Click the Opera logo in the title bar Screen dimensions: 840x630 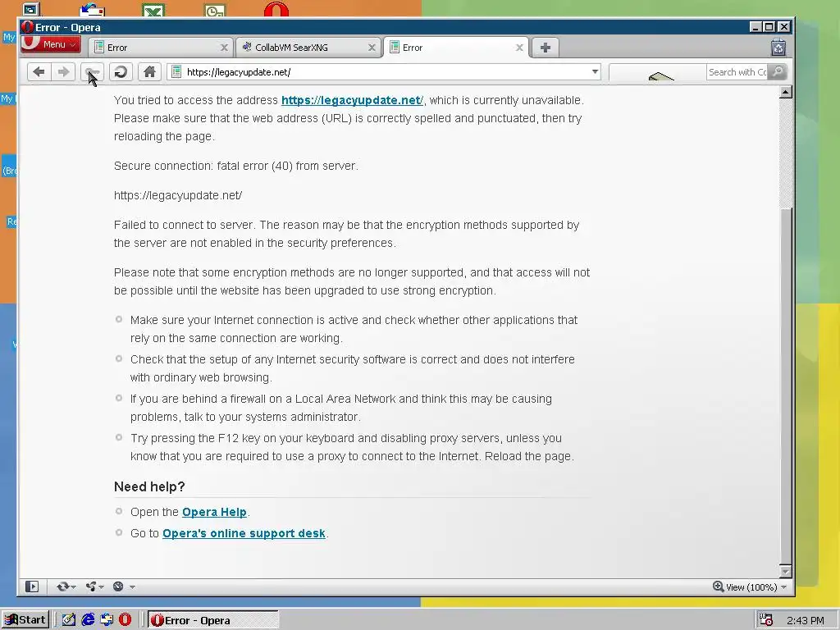tap(27, 27)
